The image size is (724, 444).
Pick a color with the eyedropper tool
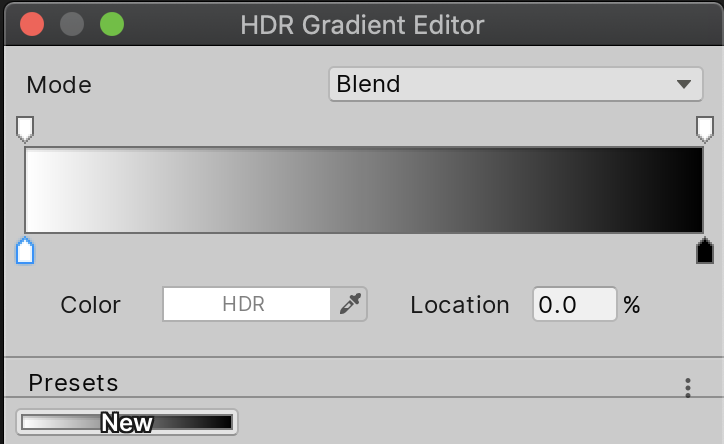349,305
